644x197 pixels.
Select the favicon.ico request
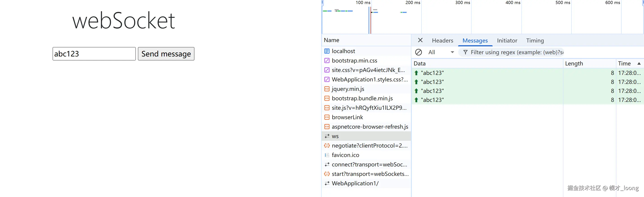click(x=366, y=155)
